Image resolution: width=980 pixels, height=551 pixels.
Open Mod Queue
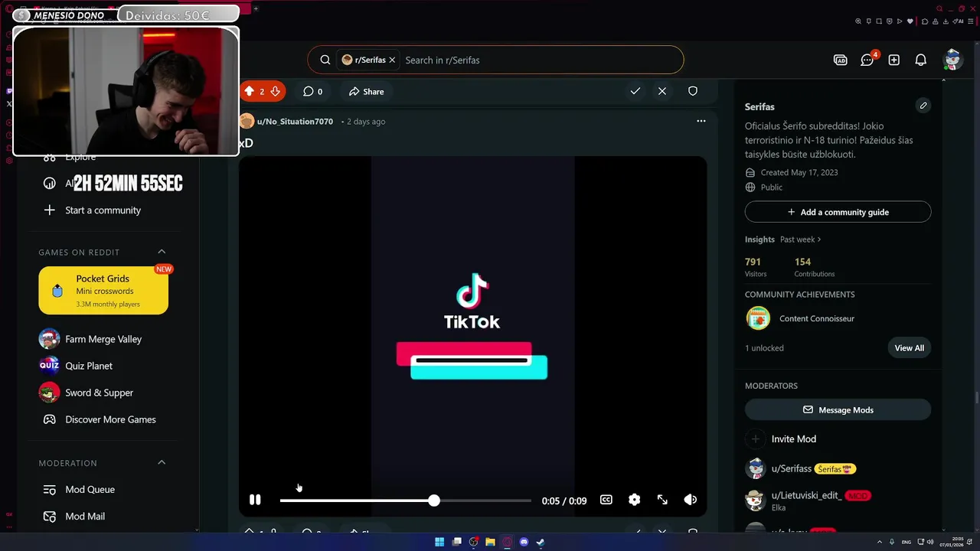90,490
